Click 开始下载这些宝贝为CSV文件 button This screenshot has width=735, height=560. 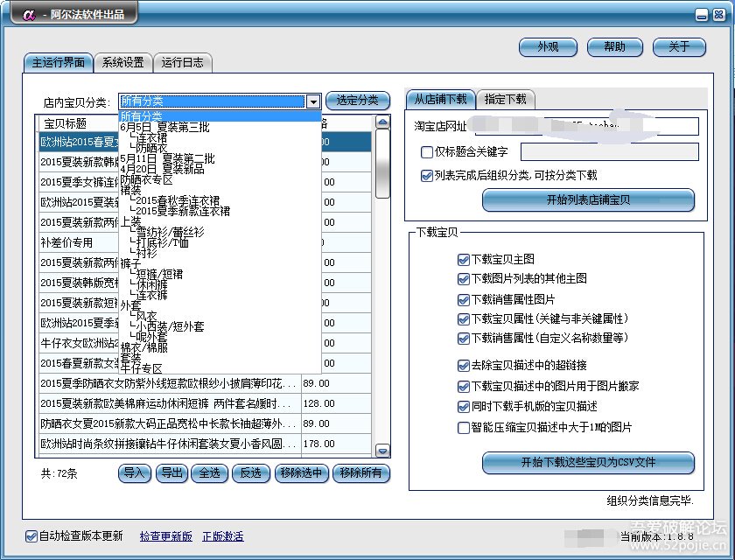click(x=588, y=463)
